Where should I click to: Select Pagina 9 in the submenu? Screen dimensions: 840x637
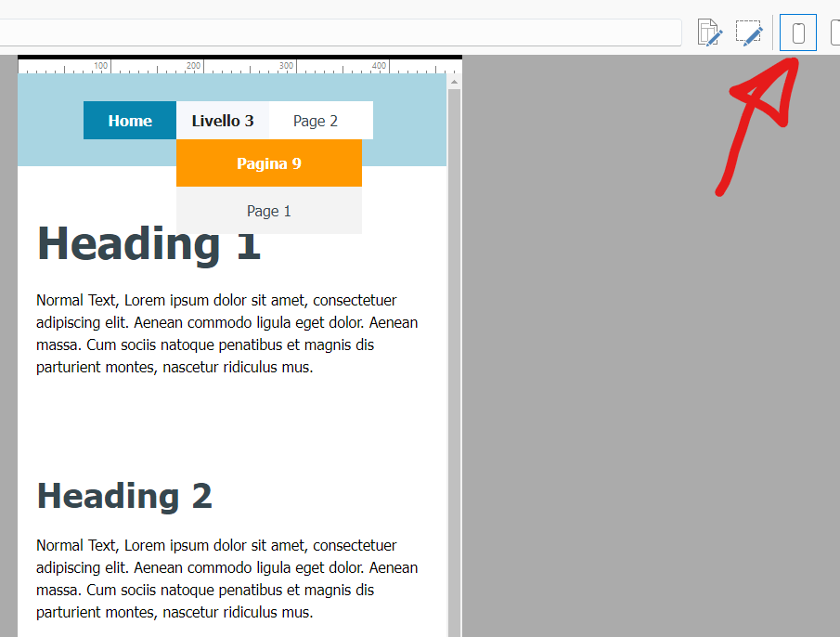point(269,162)
